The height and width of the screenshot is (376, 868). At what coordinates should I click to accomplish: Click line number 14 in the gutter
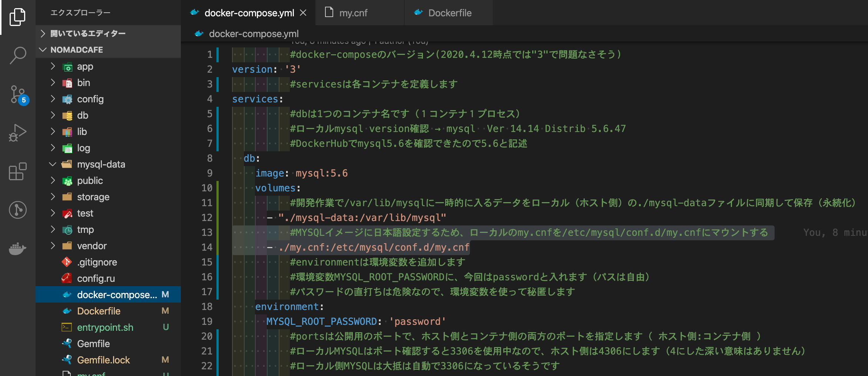pos(207,247)
